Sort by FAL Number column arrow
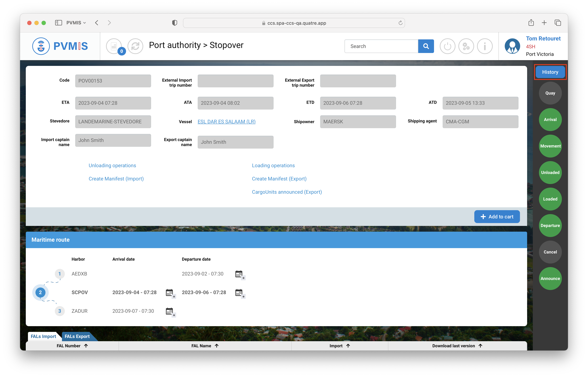The height and width of the screenshot is (377, 588). [86, 346]
